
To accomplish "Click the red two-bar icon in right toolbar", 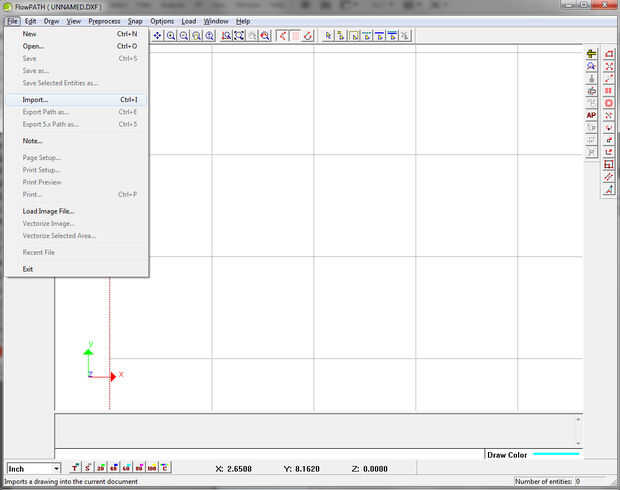I will click(609, 91).
